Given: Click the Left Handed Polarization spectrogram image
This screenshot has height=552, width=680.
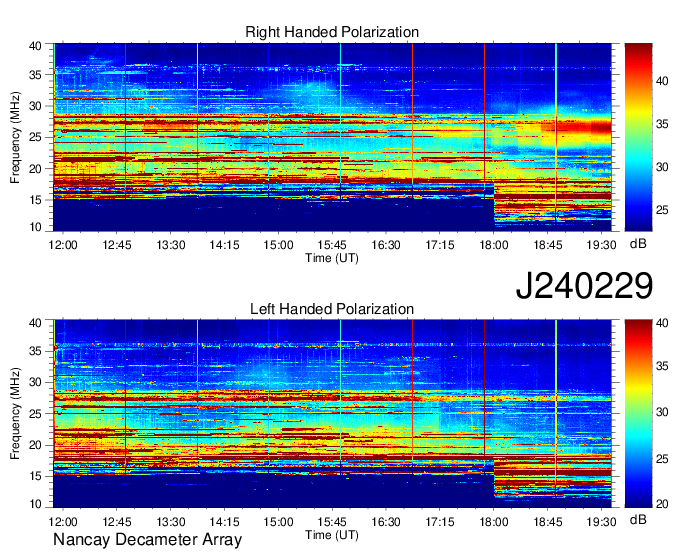Looking at the screenshot, I should click(x=333, y=414).
